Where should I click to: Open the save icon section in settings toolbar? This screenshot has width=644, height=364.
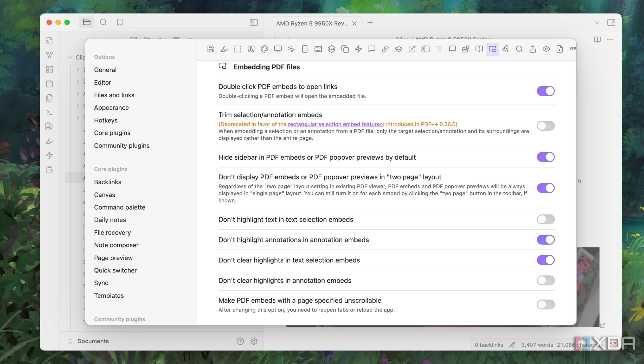(211, 49)
